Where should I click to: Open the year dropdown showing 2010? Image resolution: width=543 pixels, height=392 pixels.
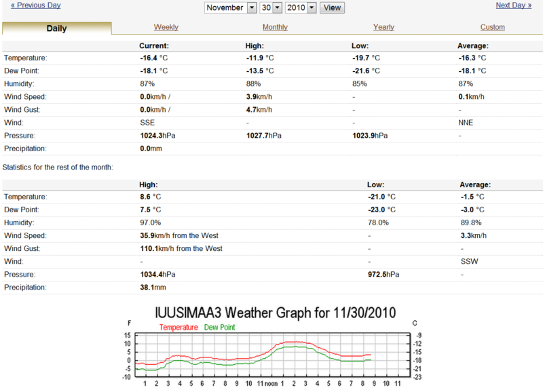(x=301, y=7)
